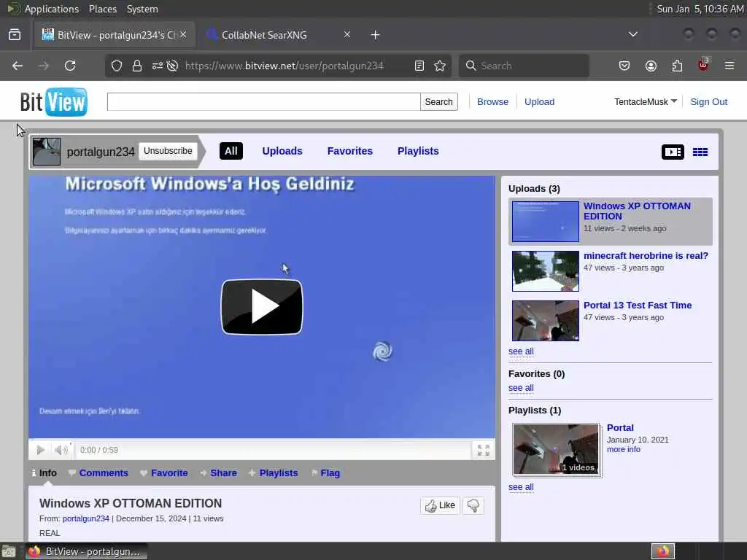747x560 pixels.
Task: Open the Firefox account icon
Action: tap(651, 66)
